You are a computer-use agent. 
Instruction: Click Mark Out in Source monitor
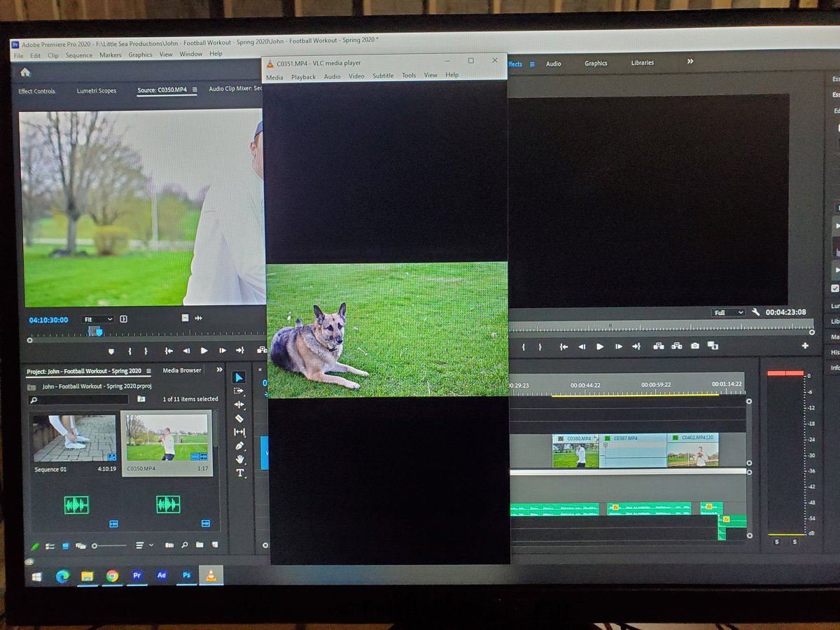tap(146, 351)
